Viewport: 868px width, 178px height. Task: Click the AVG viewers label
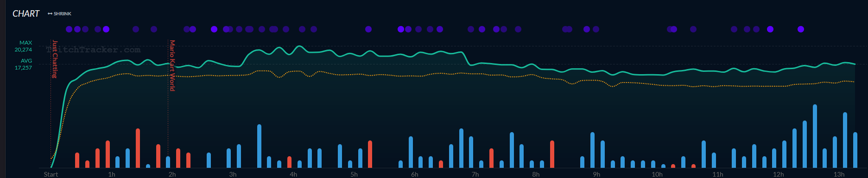tap(26, 61)
